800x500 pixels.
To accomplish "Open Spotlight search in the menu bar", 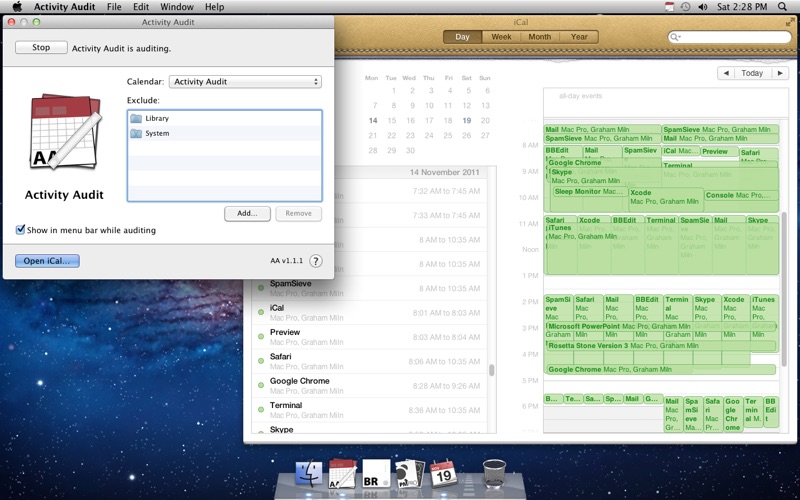I will click(x=783, y=7).
